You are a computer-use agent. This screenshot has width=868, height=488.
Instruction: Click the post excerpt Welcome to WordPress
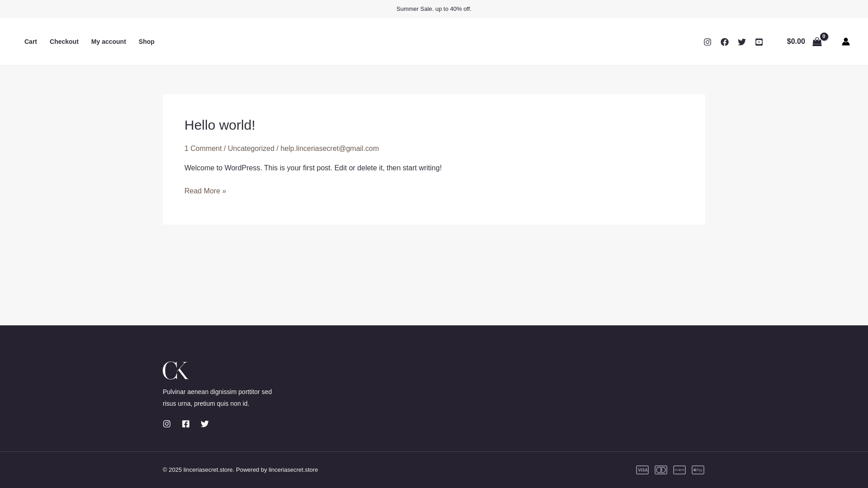313,168
